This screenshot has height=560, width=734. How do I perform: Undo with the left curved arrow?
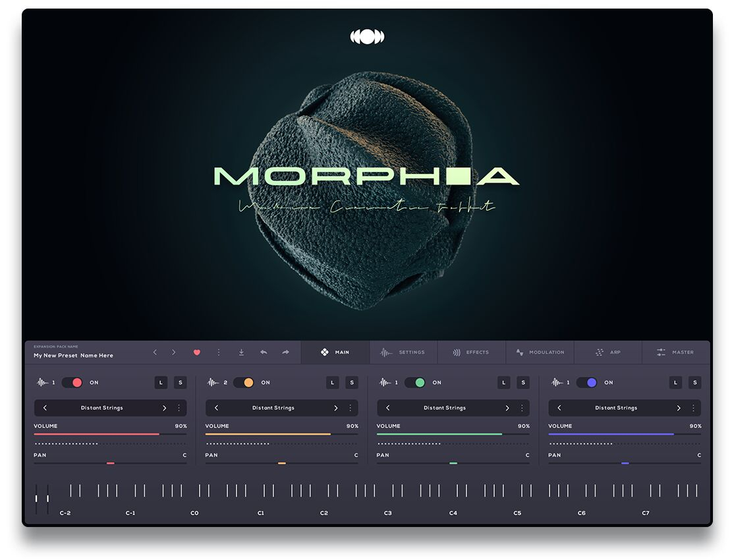click(264, 352)
